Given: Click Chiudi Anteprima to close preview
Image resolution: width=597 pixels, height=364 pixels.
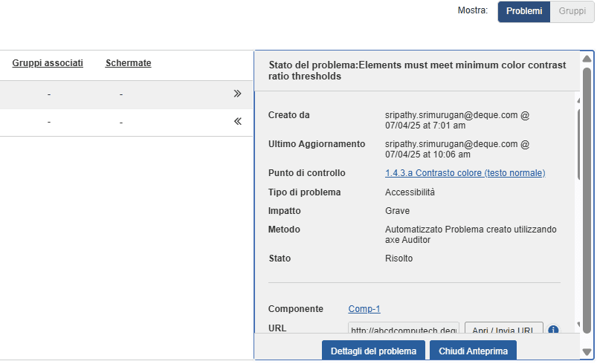Looking at the screenshot, I should [x=473, y=351].
